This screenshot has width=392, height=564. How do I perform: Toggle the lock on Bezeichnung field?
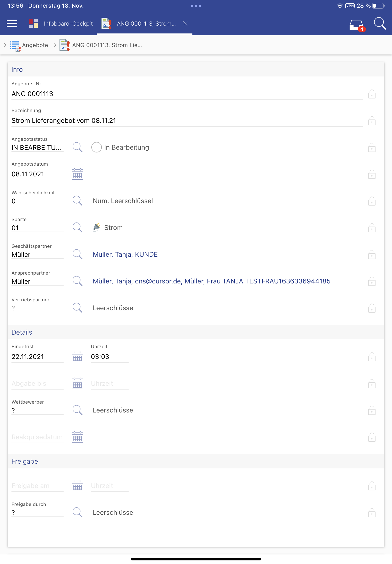tap(372, 121)
